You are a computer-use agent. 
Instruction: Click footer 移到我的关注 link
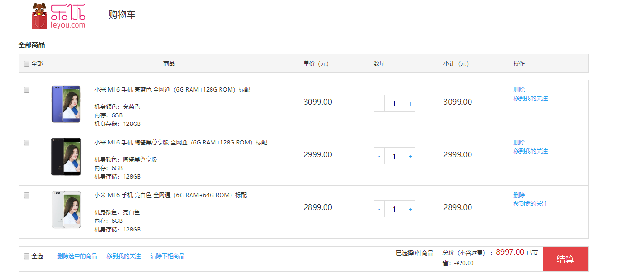[124, 256]
